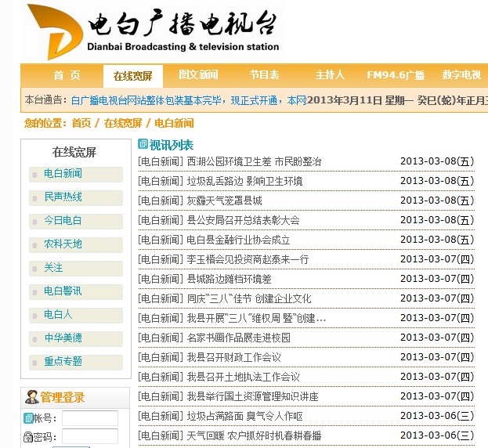Click 首页 in the breadcrumb path
The image size is (488, 448).
tap(81, 123)
